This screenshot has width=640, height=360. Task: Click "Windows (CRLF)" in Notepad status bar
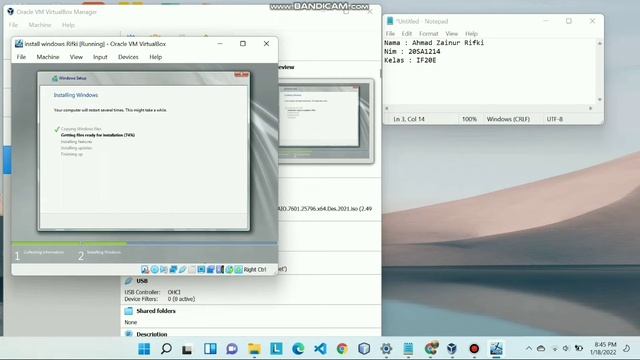[508, 119]
